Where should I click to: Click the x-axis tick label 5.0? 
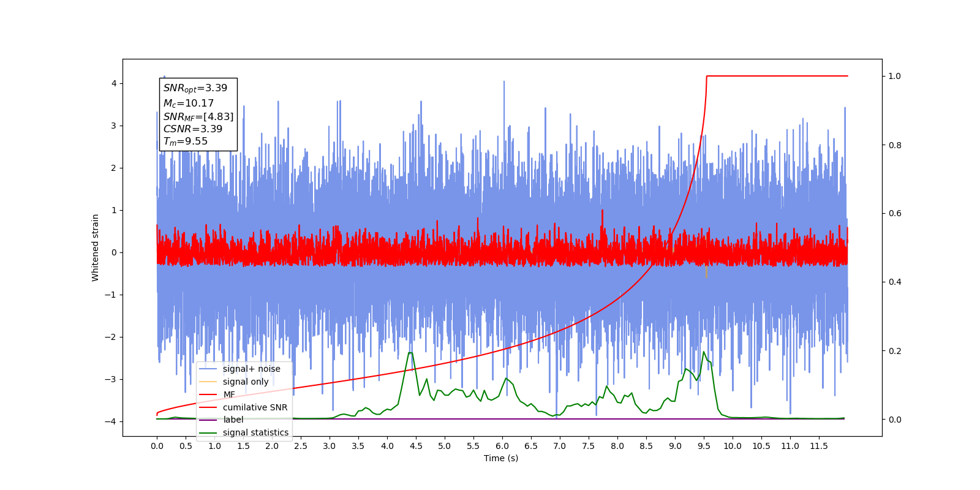445,446
